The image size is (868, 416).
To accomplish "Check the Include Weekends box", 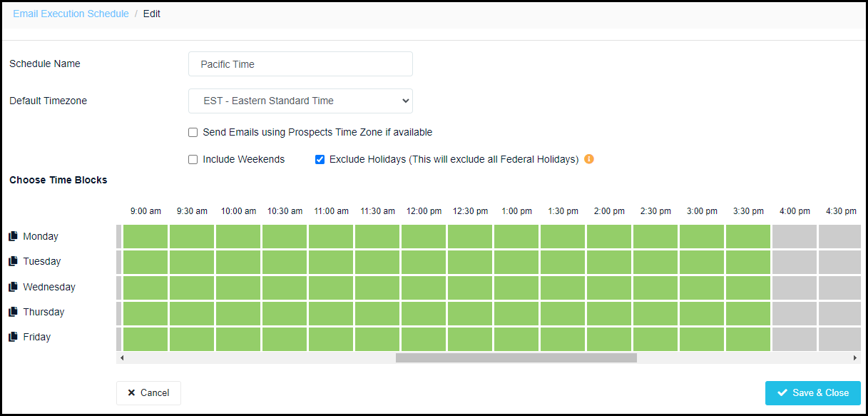I will [193, 159].
